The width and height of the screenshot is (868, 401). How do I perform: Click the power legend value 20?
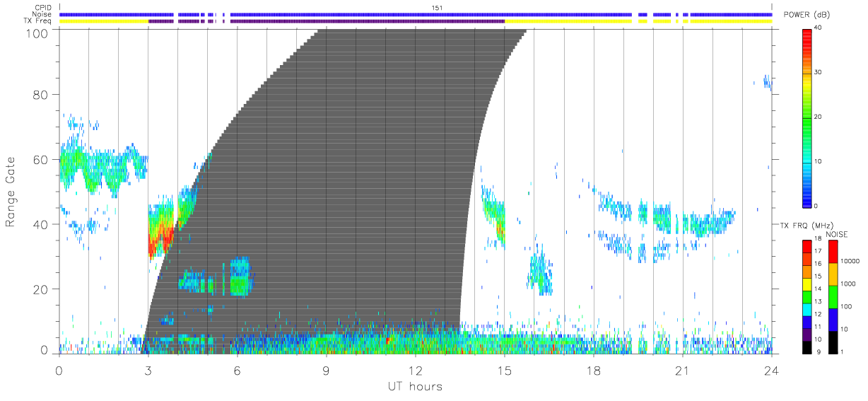coord(818,117)
